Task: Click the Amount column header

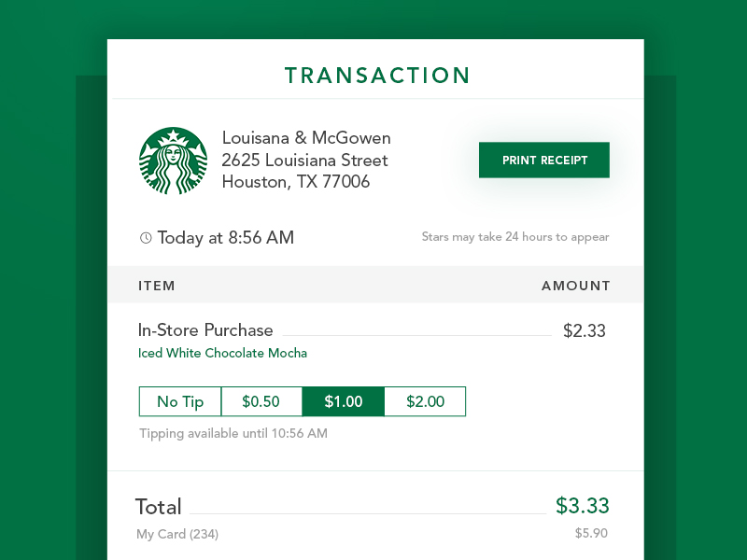Action: pos(575,286)
